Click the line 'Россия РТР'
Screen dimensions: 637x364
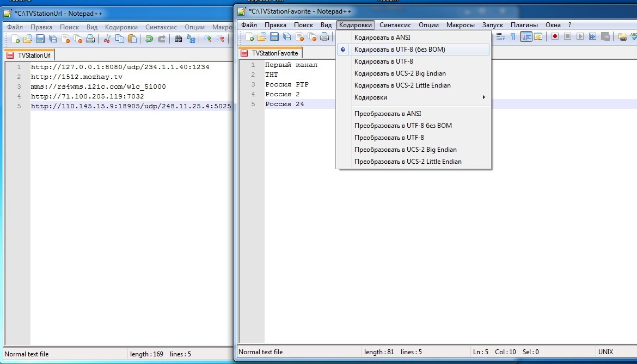tap(287, 84)
